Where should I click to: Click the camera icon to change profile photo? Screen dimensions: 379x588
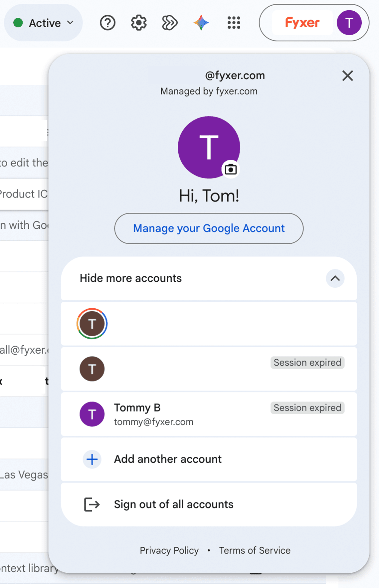231,169
